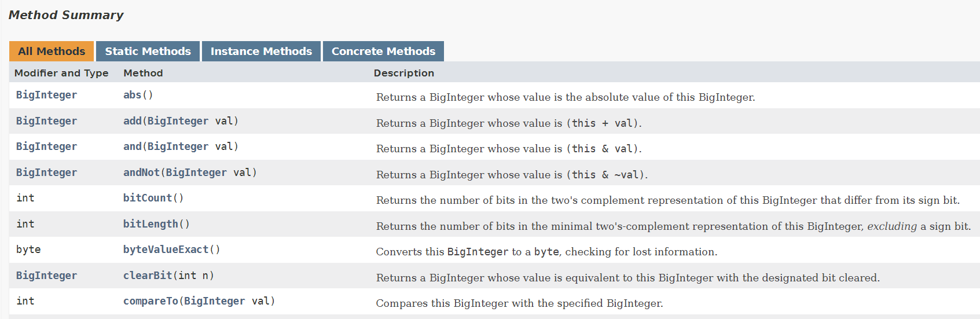This screenshot has width=980, height=319.
Task: Open the and method link
Action: pos(132,146)
